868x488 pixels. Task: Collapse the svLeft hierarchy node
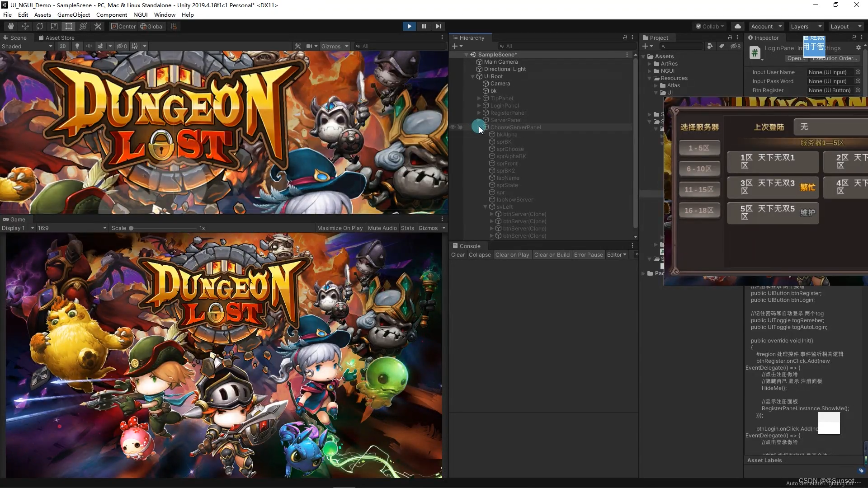pos(486,207)
